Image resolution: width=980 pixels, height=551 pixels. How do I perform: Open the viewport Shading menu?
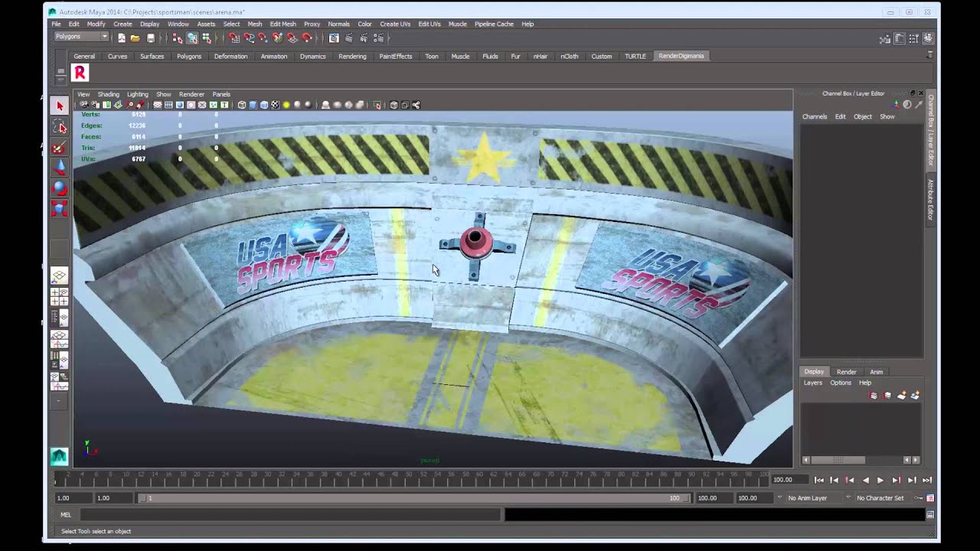108,94
